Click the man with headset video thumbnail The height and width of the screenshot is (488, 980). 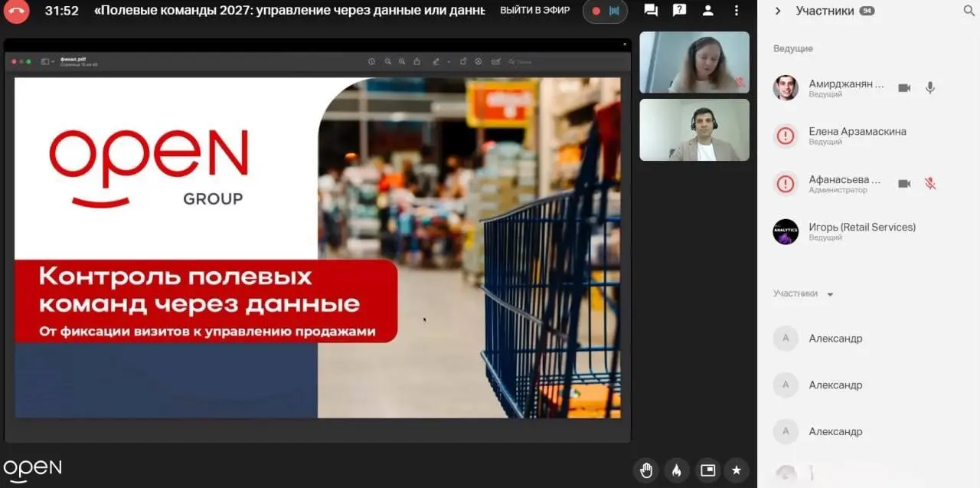tap(694, 129)
